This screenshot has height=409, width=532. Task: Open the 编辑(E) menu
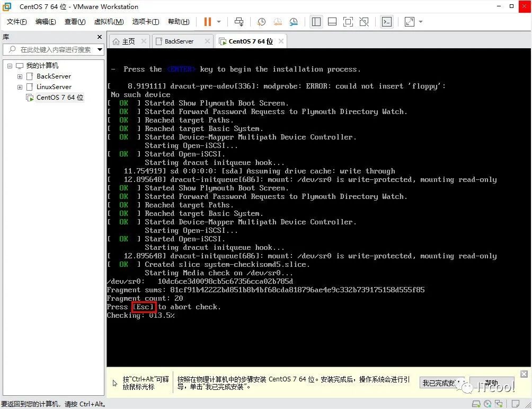click(46, 22)
